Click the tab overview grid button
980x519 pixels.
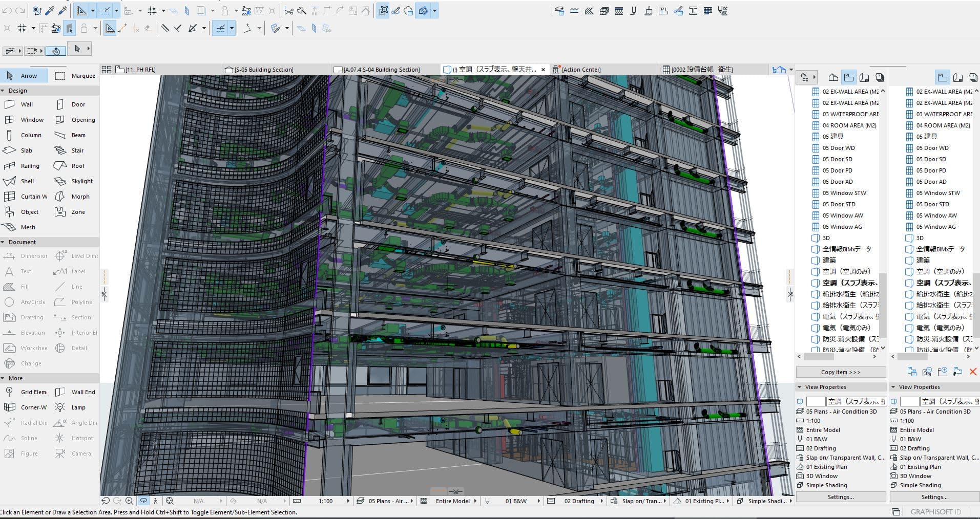pyautogui.click(x=107, y=70)
